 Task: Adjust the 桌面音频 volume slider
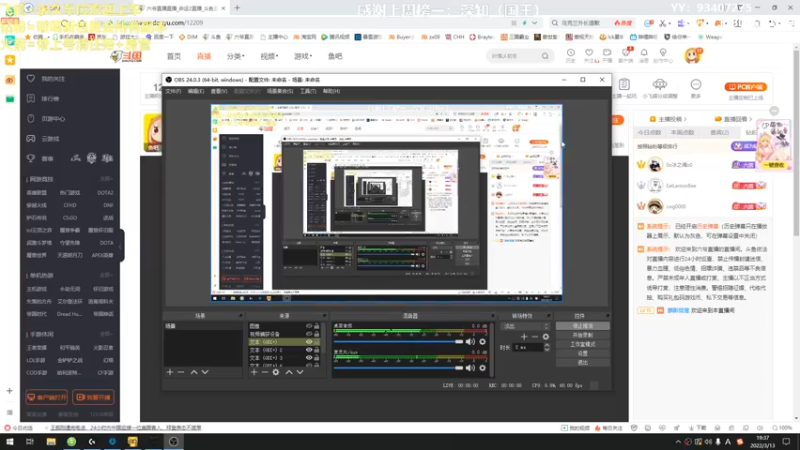[398, 341]
